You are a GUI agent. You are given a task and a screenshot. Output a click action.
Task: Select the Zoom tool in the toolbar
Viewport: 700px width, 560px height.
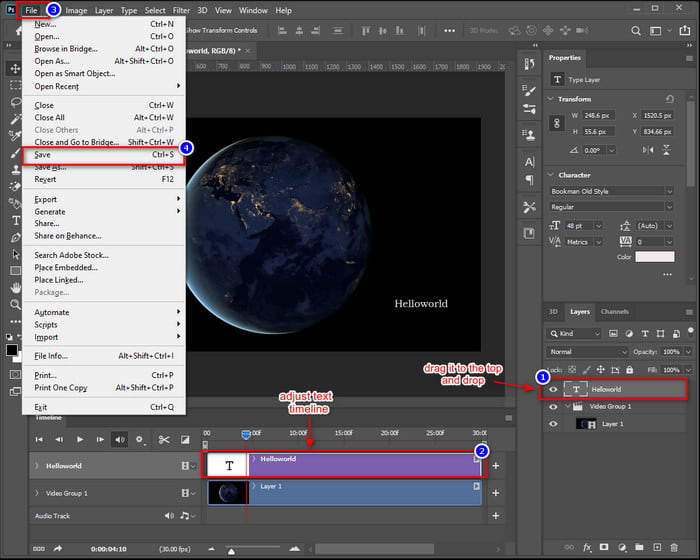pos(15,304)
